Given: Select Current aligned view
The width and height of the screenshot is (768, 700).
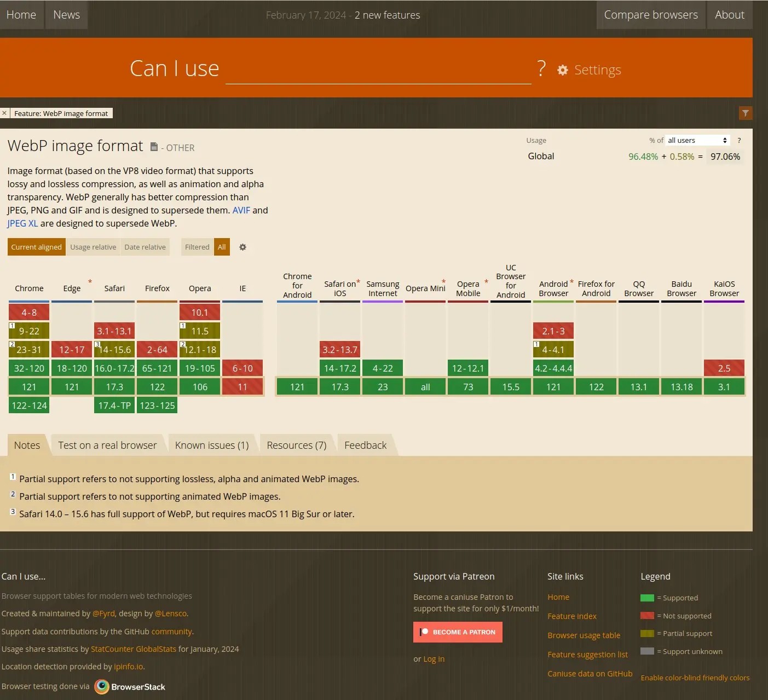Looking at the screenshot, I should coord(36,247).
